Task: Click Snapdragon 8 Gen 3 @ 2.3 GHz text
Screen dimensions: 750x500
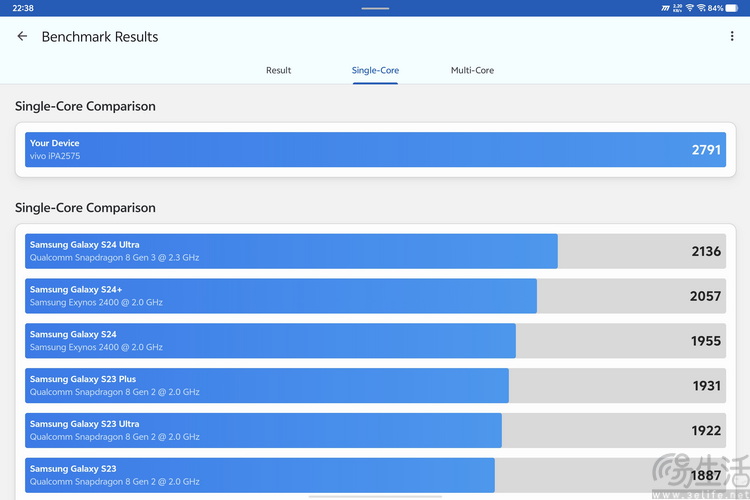Action: (137, 257)
